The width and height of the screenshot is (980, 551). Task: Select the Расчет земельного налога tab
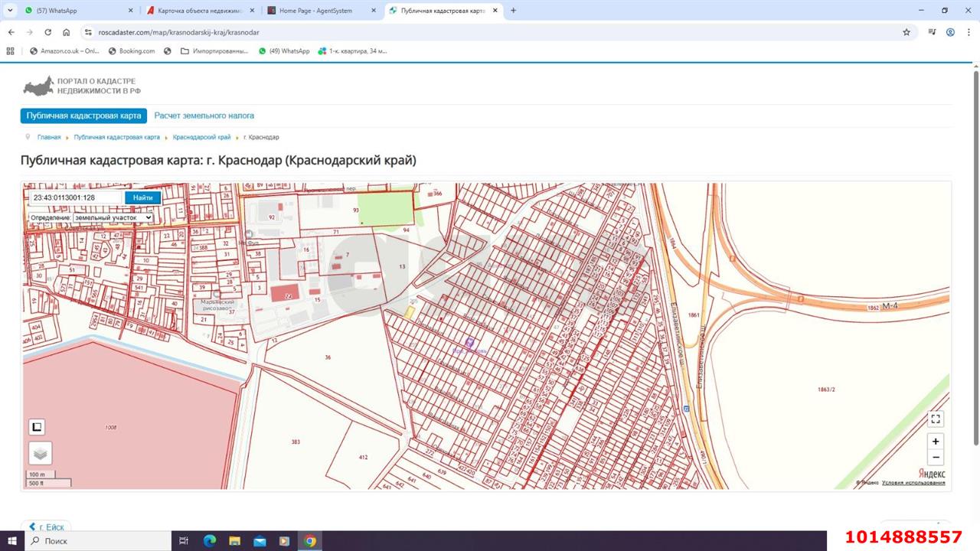pyautogui.click(x=204, y=116)
